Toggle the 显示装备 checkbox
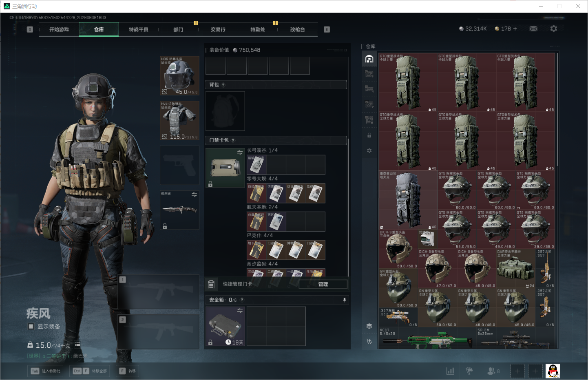588x380 pixels. click(31, 326)
